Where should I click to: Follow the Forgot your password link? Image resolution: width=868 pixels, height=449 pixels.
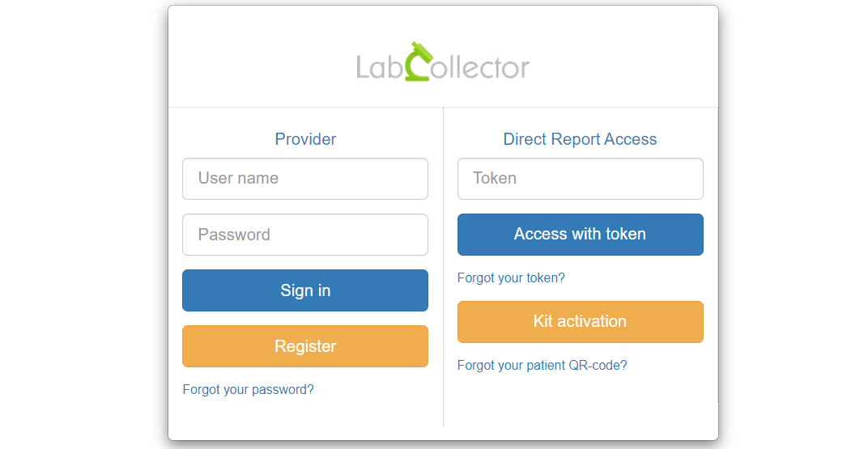coord(248,389)
